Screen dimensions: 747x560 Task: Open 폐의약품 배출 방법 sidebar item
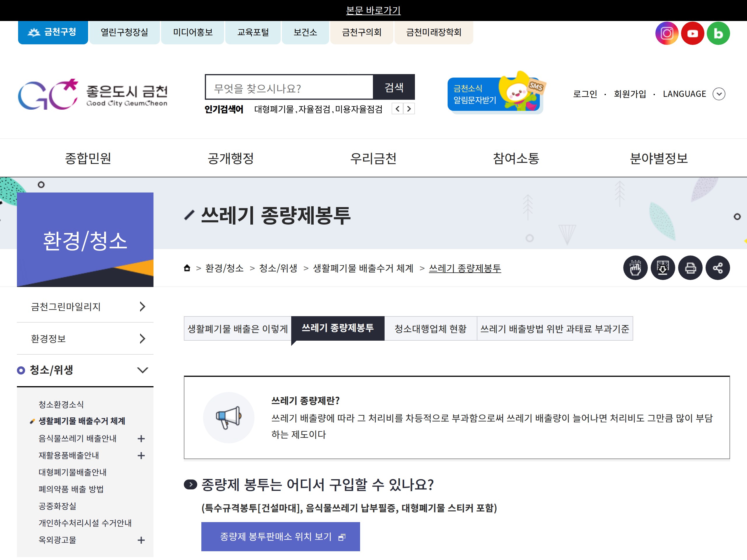coord(71,489)
